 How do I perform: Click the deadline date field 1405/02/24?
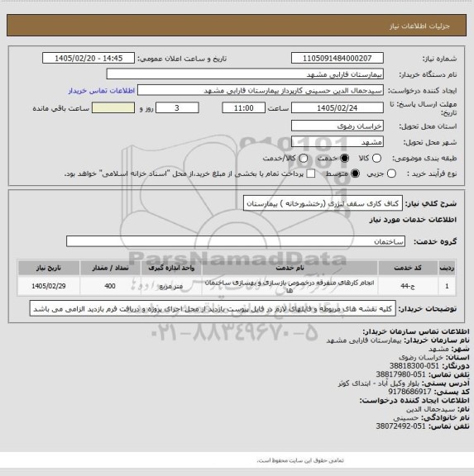point(338,108)
